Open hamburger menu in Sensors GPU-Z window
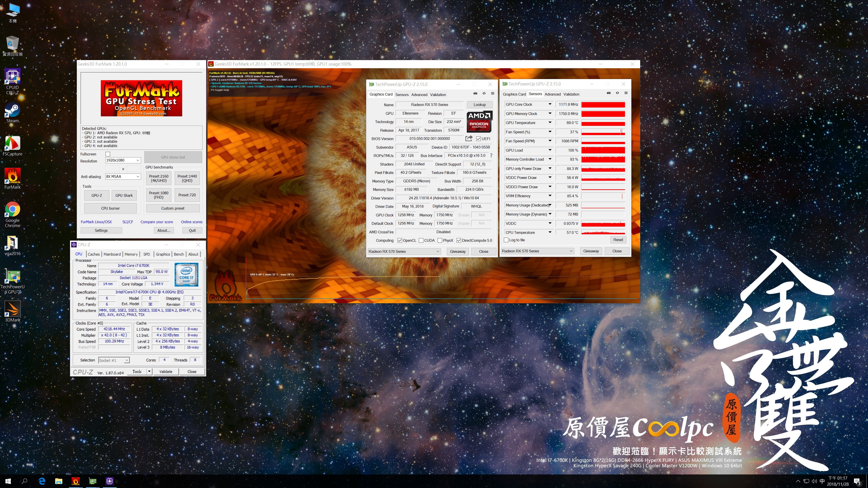This screenshot has width=868, height=488. pos(626,93)
